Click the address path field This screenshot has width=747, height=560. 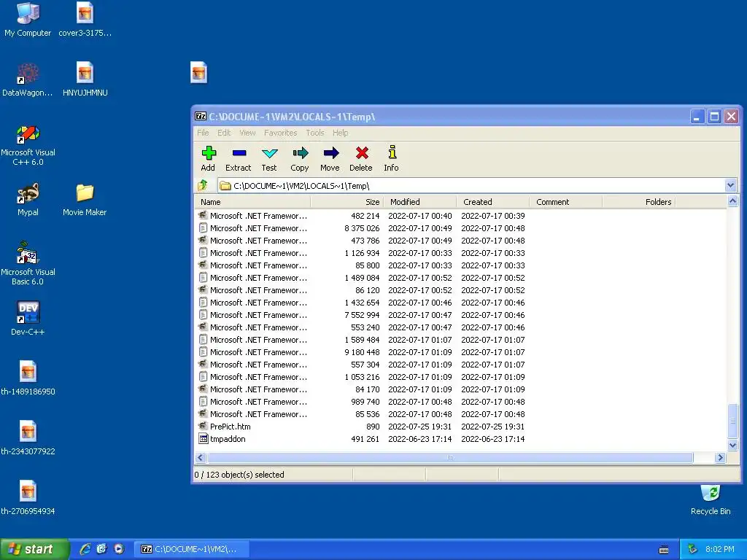coord(472,186)
